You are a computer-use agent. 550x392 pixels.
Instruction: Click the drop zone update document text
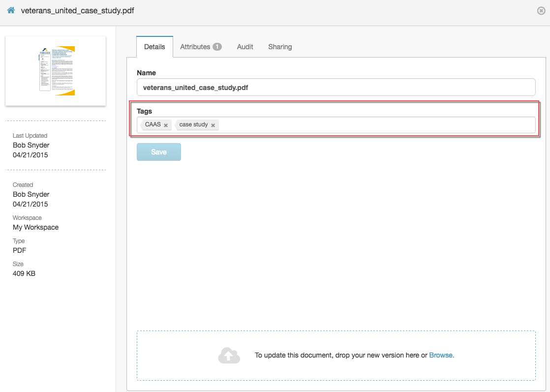tap(341, 355)
